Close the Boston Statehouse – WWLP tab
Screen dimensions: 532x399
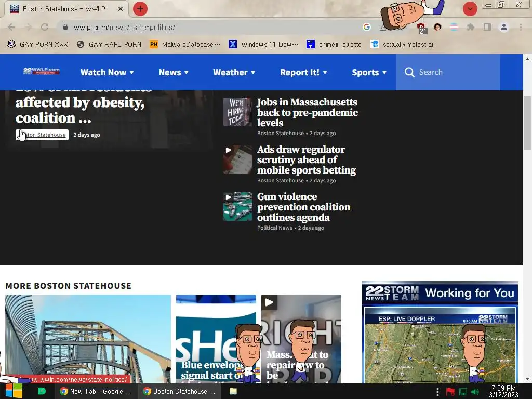point(121,9)
